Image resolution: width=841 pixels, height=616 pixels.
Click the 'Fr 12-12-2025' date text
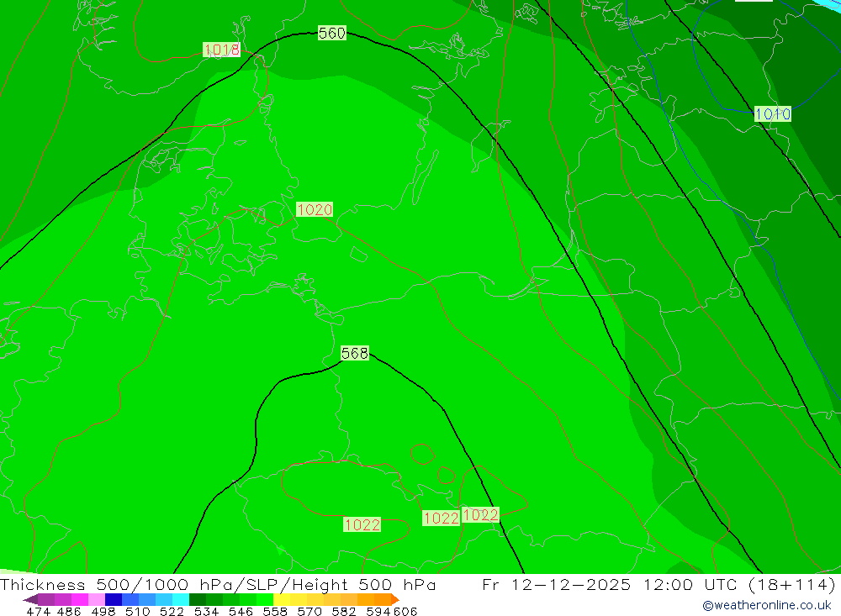point(556,585)
